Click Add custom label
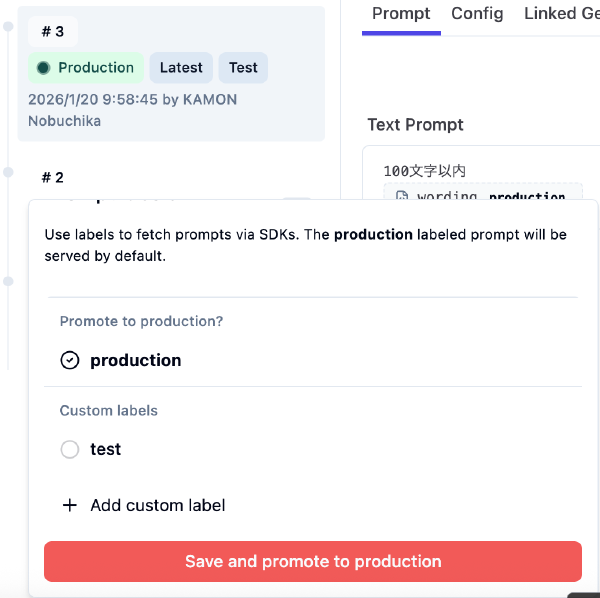The image size is (600, 598). (x=157, y=505)
